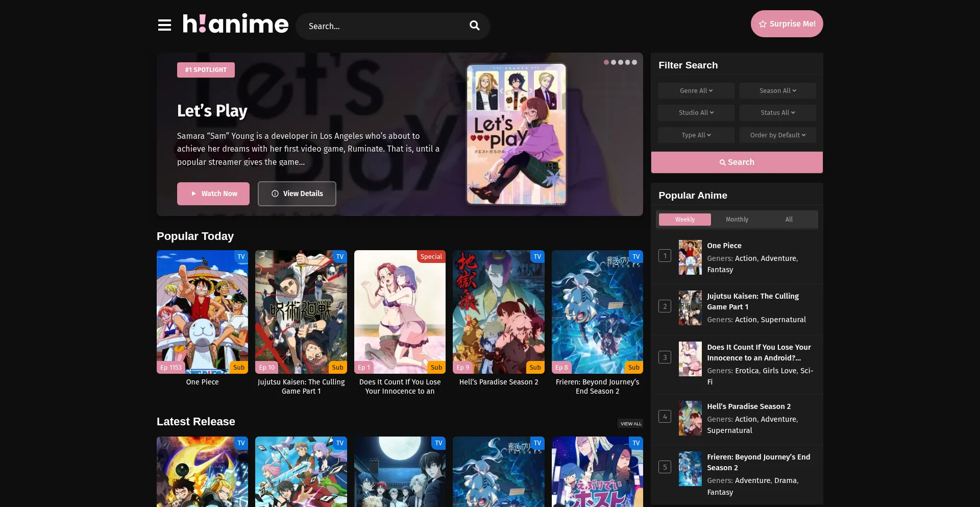Click VIEW ALL beside Latest Release

click(631, 424)
